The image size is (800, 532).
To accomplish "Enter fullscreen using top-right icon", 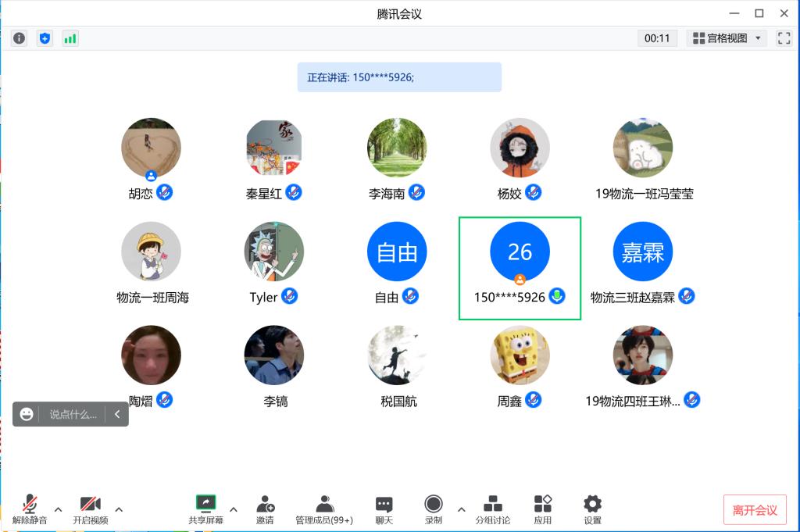I will point(784,37).
